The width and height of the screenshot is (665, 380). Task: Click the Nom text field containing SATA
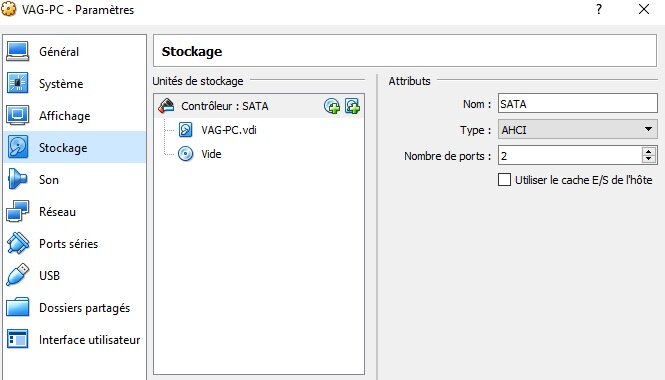coord(578,103)
